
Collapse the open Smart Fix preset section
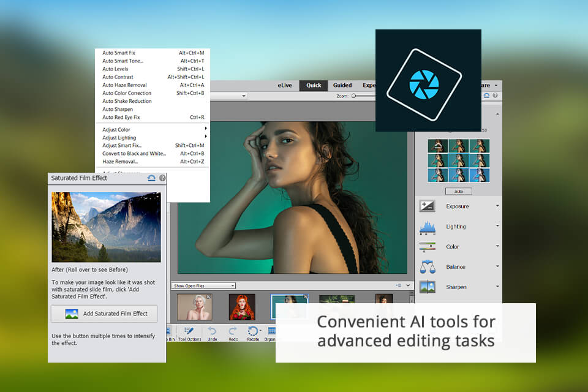pyautogui.click(x=497, y=114)
